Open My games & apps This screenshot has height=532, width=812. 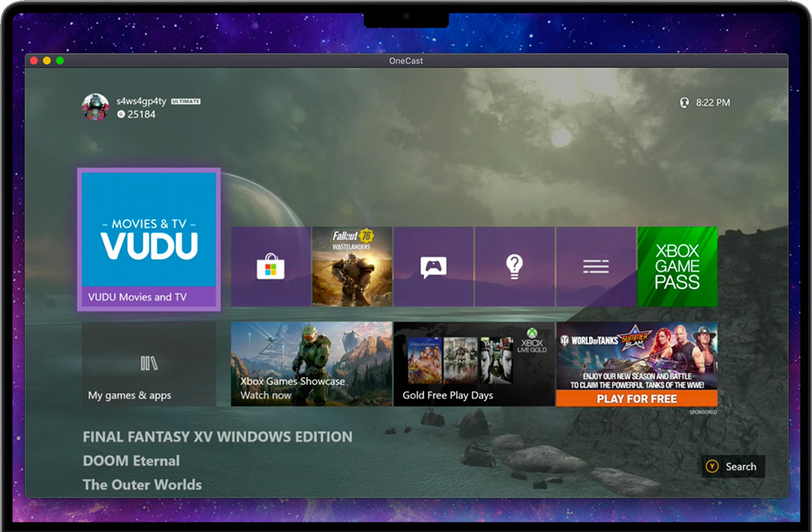point(149,364)
